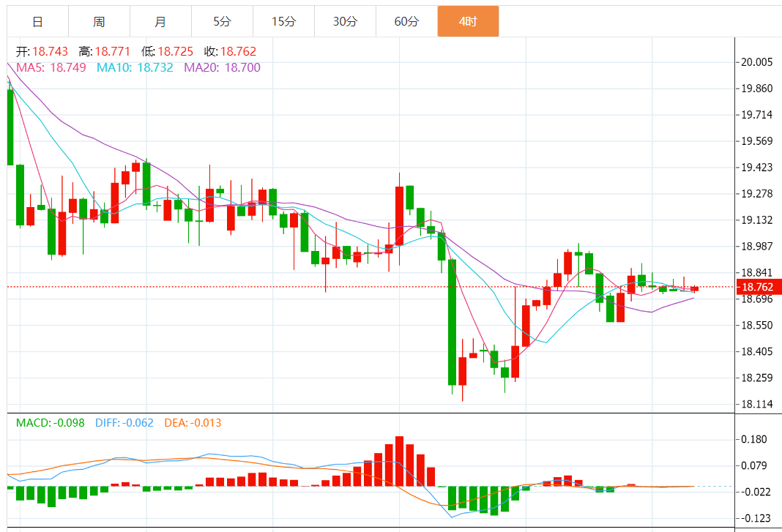This screenshot has width=782, height=532.
Task: Select the active 4时 timeframe tab
Action: [x=469, y=21]
